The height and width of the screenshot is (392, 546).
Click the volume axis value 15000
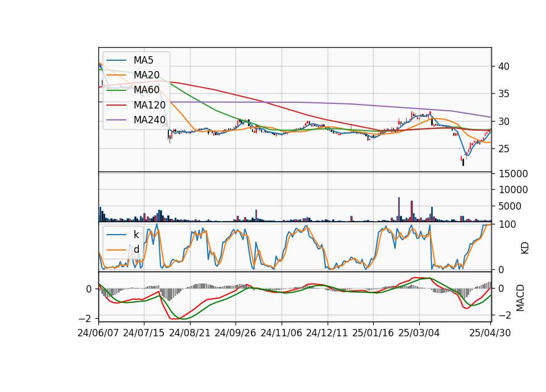tap(513, 174)
